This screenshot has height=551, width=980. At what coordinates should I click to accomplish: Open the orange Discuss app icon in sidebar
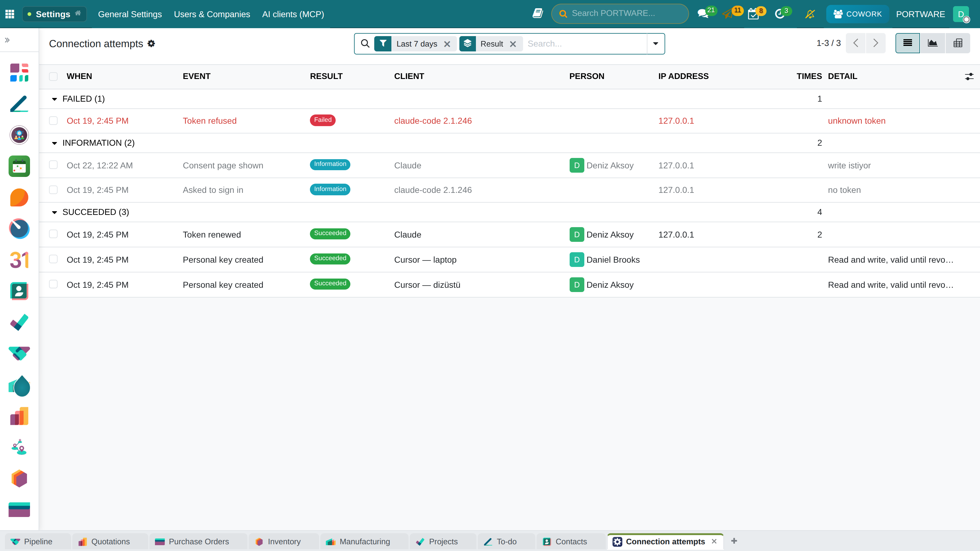19,197
